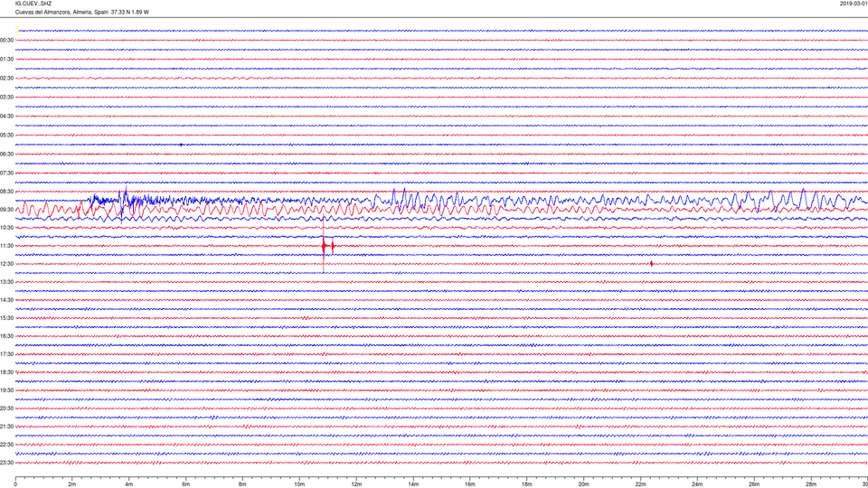Click the 12m axis tick label
The width and height of the screenshot is (868, 488).
[x=356, y=484]
